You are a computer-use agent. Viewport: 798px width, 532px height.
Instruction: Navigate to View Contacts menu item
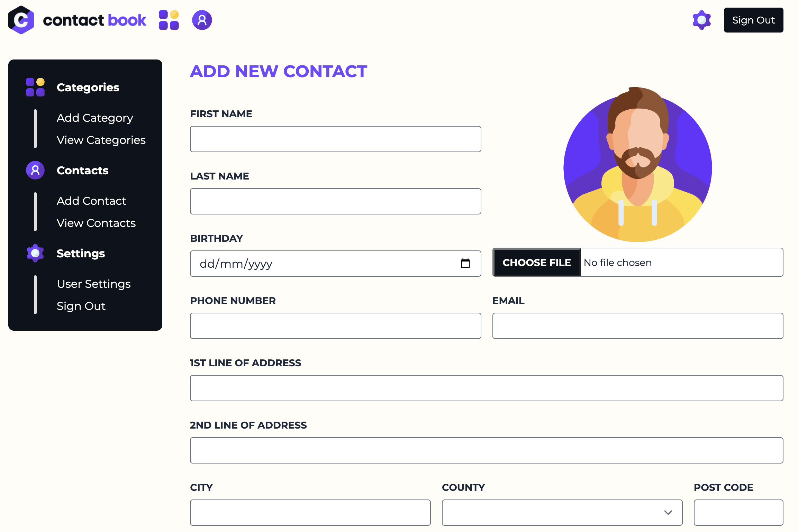96,223
